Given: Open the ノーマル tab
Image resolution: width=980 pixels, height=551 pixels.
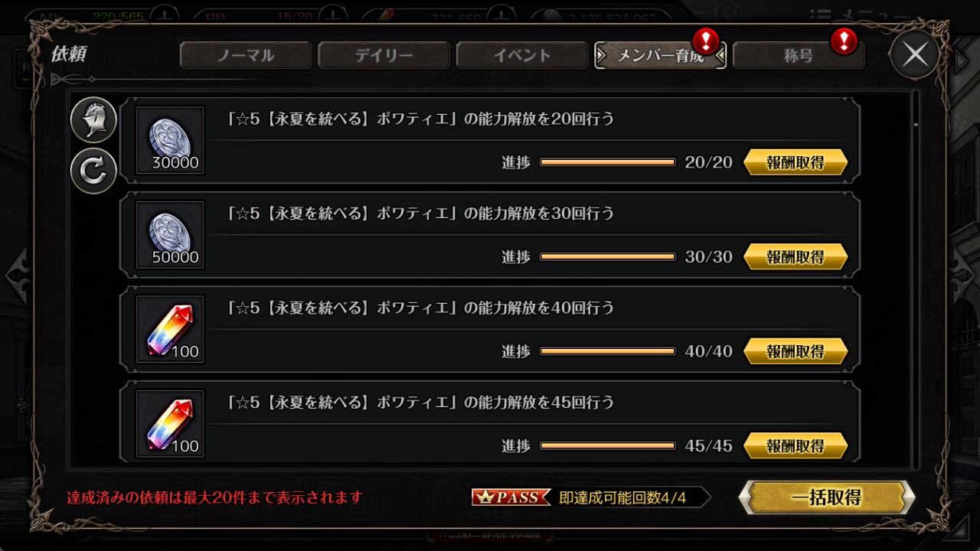Looking at the screenshot, I should click(246, 55).
